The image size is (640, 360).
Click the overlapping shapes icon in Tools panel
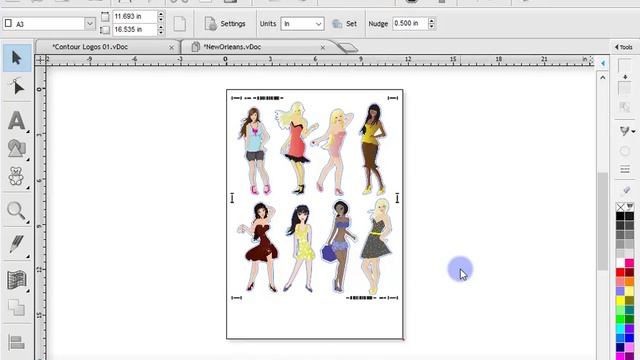tap(624, 107)
